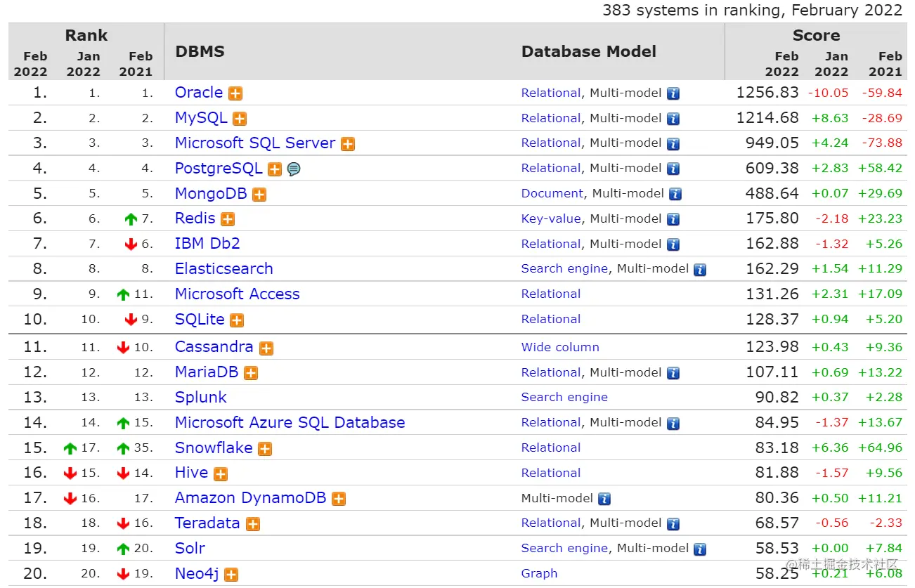The width and height of the screenshot is (915, 588).
Task: Expand details via plus icon next to MySQL
Action: coord(240,119)
